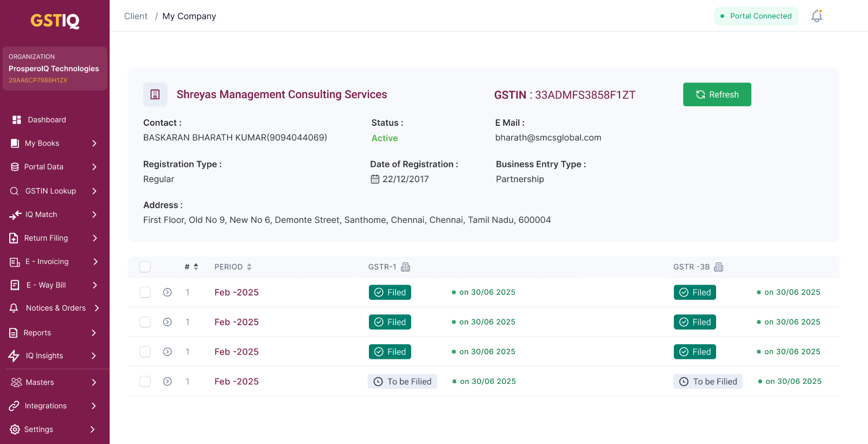This screenshot has width=868, height=444.
Task: Tick the checkbox in the To be Filed row
Action: [145, 382]
